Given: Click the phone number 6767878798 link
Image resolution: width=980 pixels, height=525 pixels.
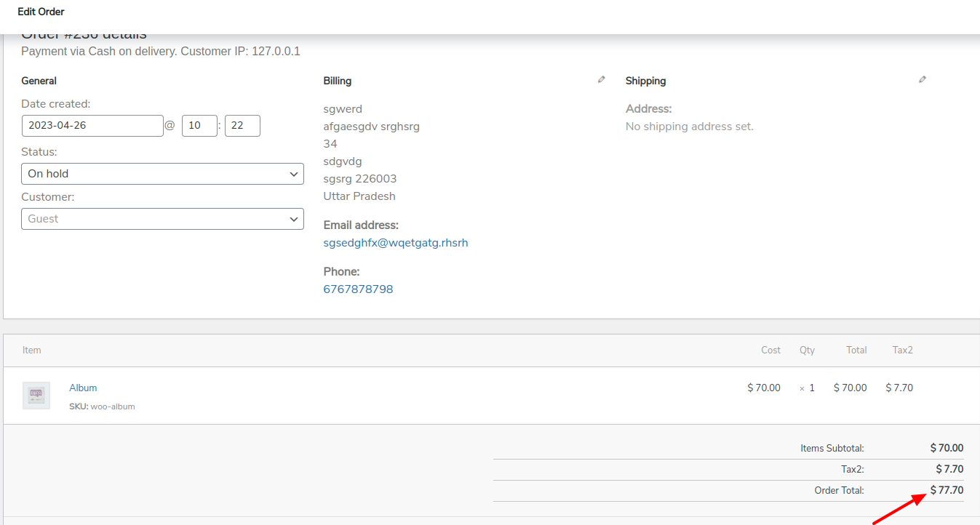Looking at the screenshot, I should (358, 289).
